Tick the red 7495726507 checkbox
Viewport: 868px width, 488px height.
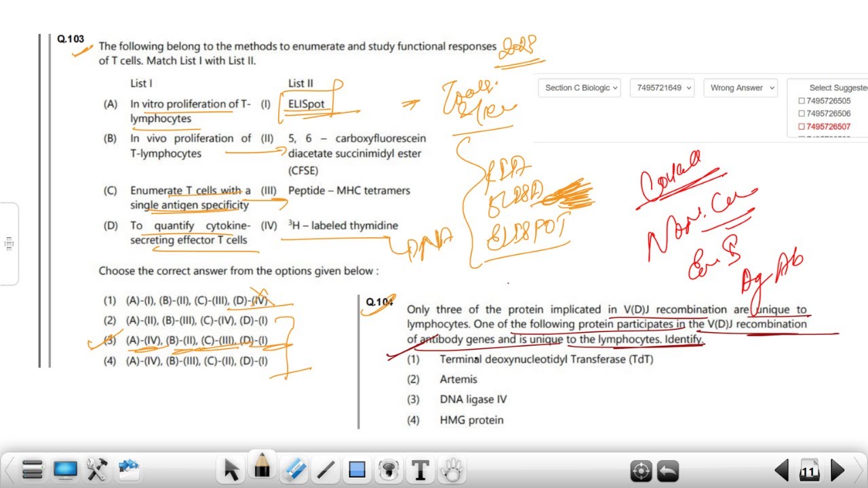[x=802, y=127]
